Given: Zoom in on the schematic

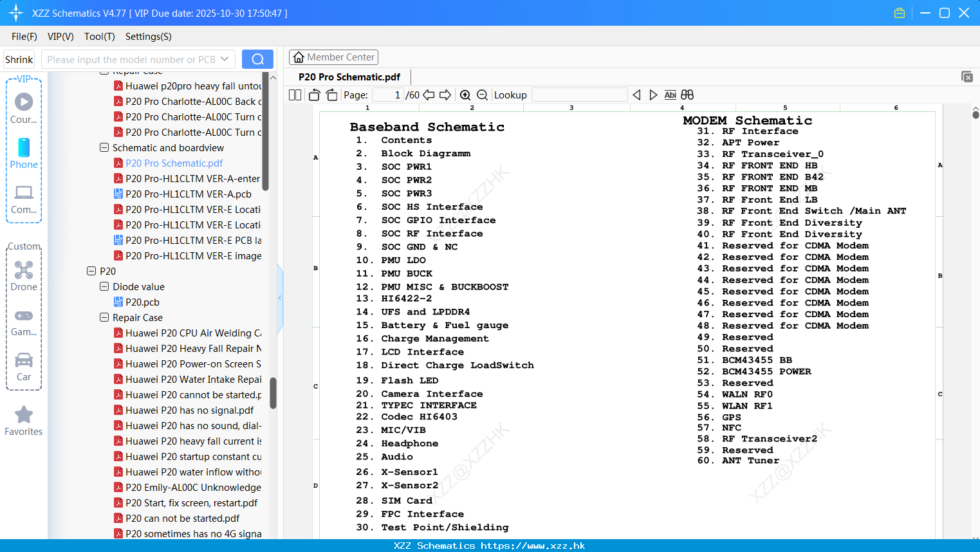Looking at the screenshot, I should pos(465,95).
